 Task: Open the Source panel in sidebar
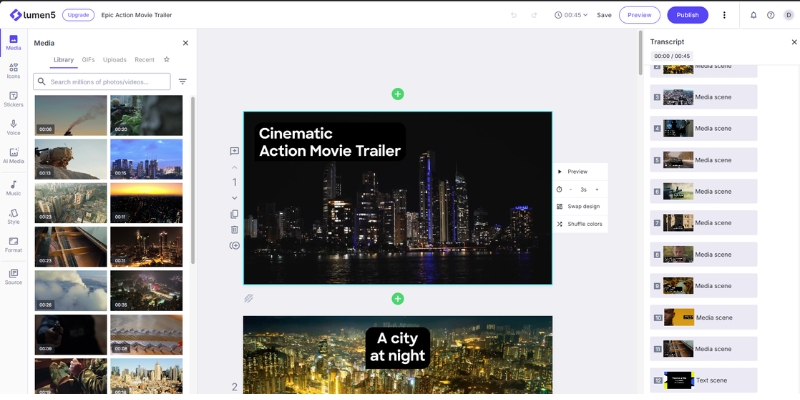pyautogui.click(x=13, y=277)
